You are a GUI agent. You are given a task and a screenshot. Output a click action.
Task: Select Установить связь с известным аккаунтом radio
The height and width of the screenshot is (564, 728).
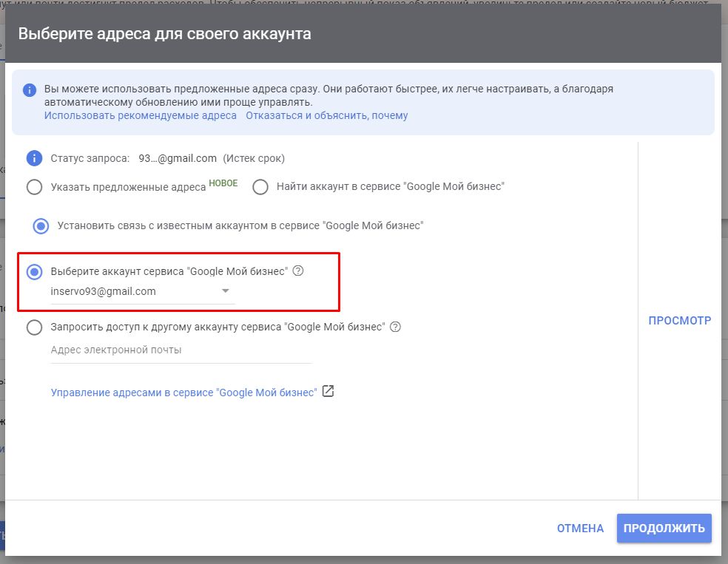click(41, 226)
